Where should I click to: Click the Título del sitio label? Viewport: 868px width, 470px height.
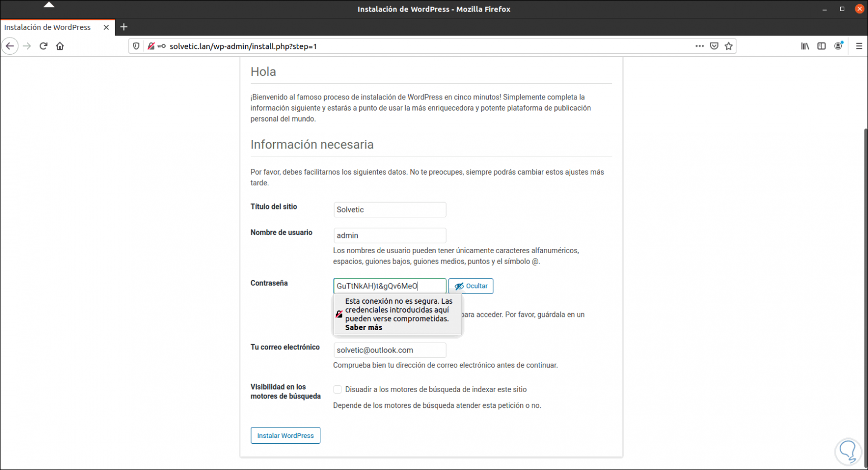[x=274, y=207]
